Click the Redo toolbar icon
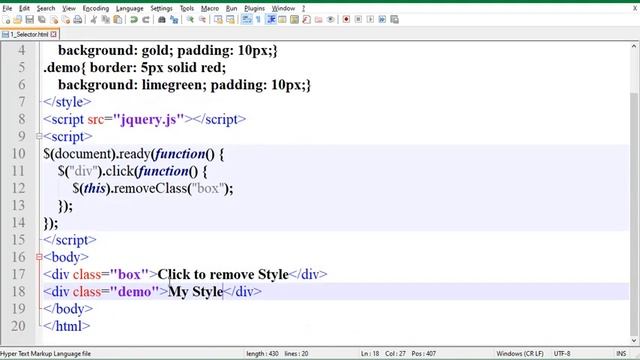640x360 pixels. click(x=146, y=20)
